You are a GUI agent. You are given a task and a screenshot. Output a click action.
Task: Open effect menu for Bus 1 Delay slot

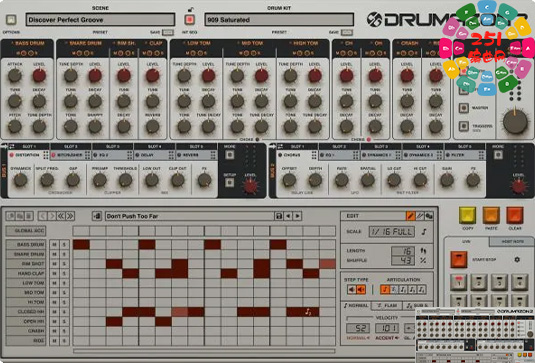[x=171, y=155]
